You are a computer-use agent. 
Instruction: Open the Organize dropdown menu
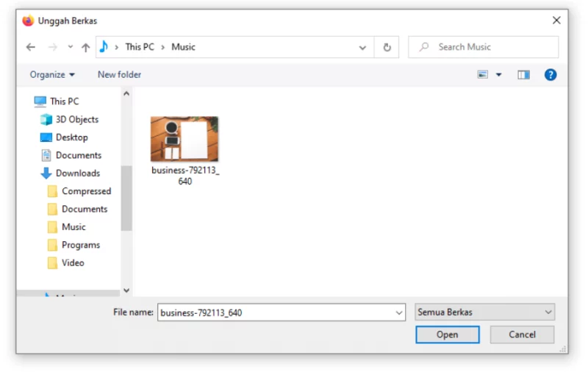pos(52,75)
